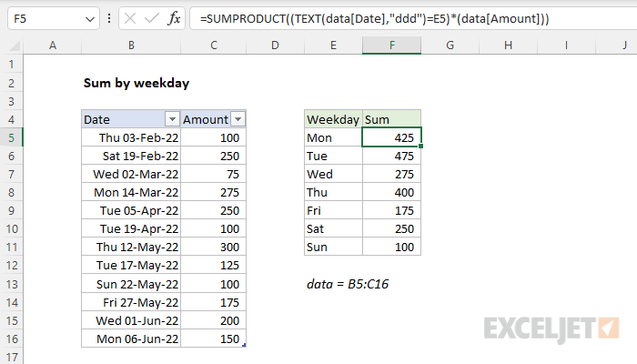Select cell 'Thu 03-Feb-22'

pos(131,137)
